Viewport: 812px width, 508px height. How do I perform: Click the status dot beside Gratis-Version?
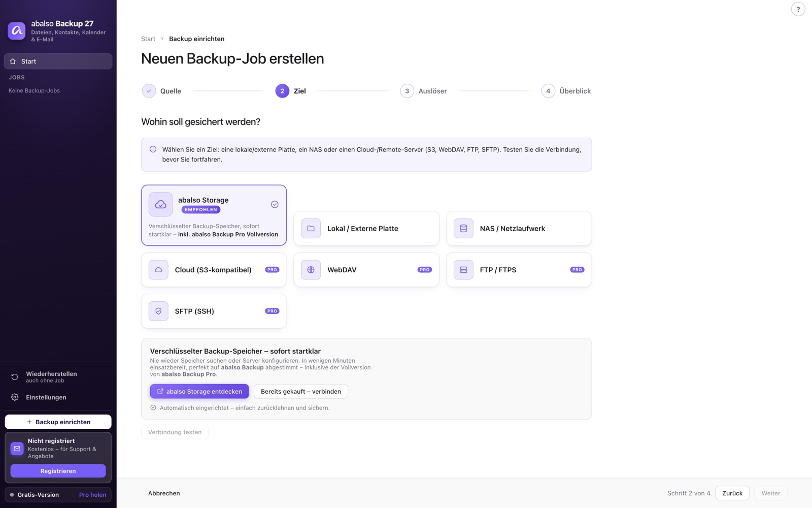coord(12,495)
